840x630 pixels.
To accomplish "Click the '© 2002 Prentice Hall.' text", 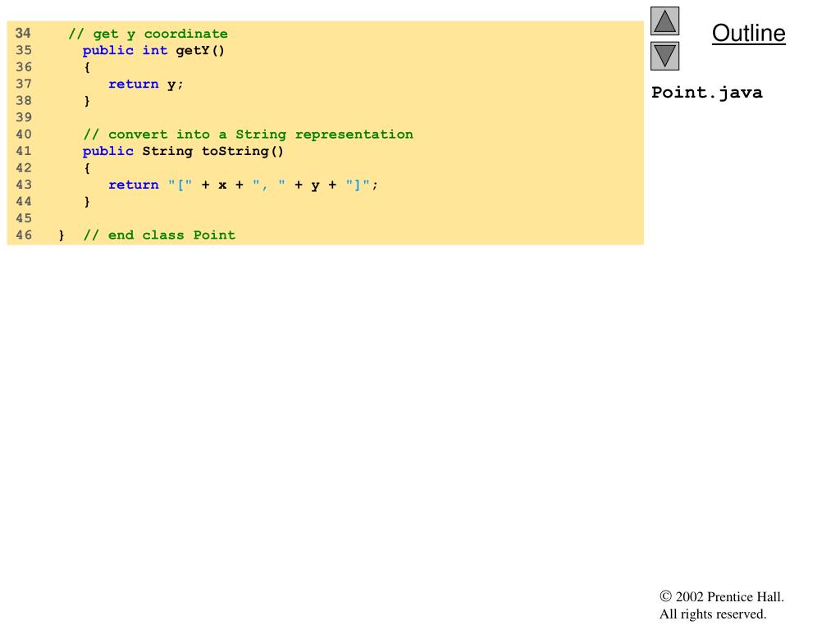I will [x=722, y=597].
